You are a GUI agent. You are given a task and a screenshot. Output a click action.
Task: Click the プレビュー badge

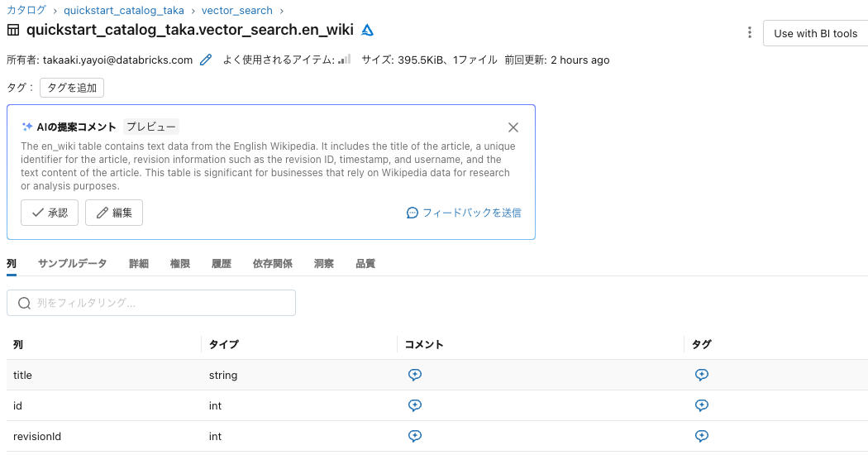[151, 127]
